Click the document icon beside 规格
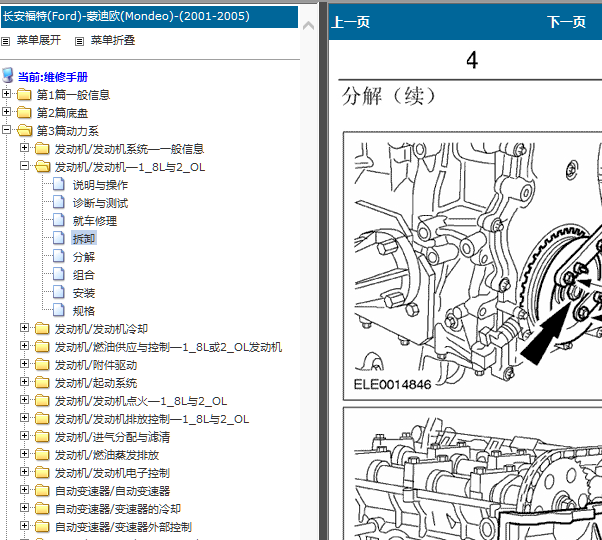This screenshot has width=602, height=540. (59, 310)
